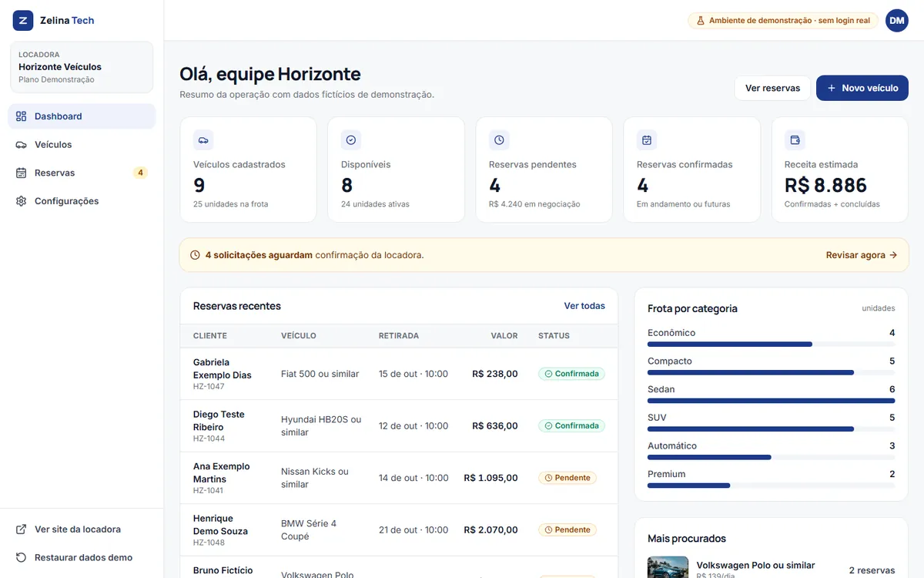Click client name Henrique Demo Souza
Image resolution: width=924 pixels, height=578 pixels.
[x=220, y=525]
